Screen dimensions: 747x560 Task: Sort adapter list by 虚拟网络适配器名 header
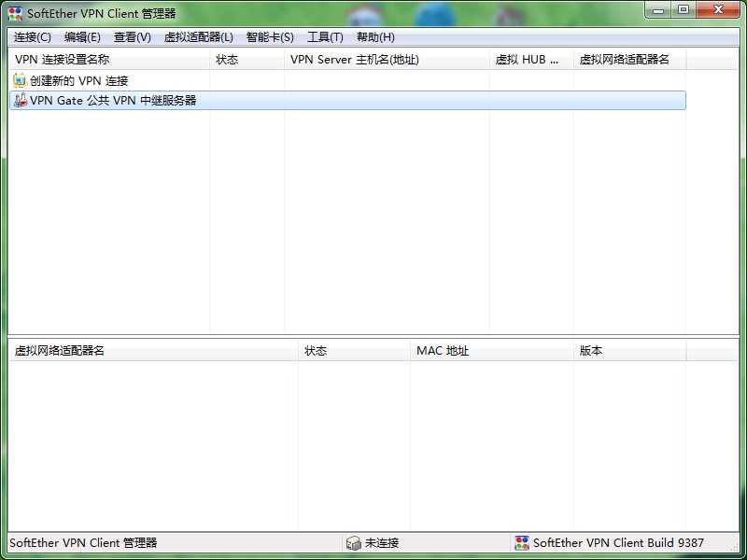[x=153, y=351]
